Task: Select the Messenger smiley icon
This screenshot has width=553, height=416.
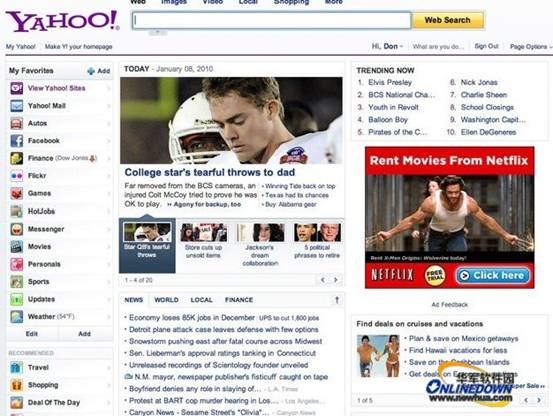Action: click(17, 229)
